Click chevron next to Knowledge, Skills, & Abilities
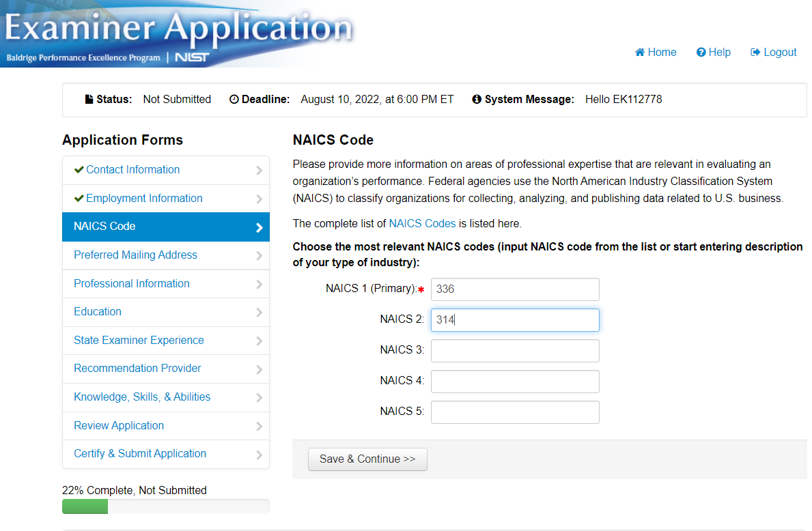Viewport: 812px width, 531px height. coord(259,397)
